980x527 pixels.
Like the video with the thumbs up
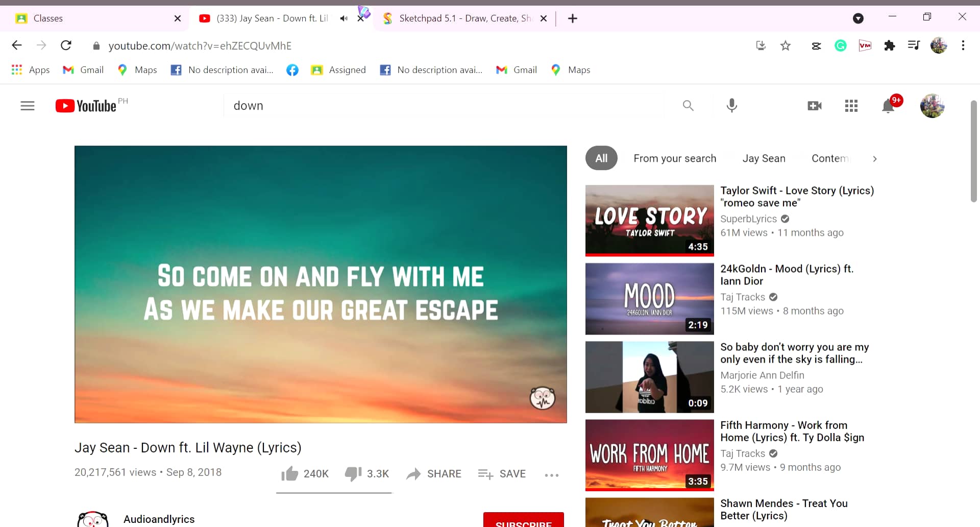click(x=290, y=474)
